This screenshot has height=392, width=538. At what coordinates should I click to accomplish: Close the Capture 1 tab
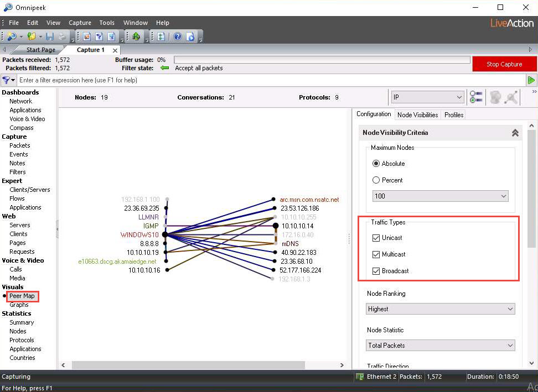pyautogui.click(x=115, y=50)
